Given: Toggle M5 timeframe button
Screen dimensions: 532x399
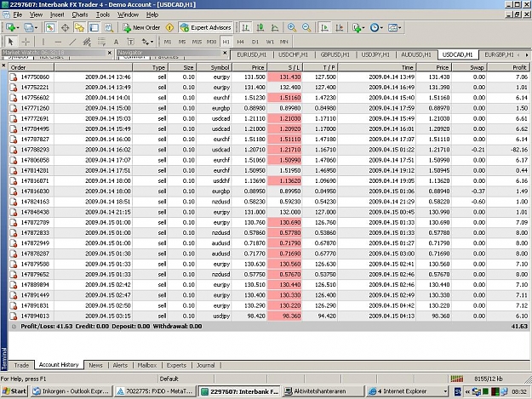Looking at the screenshot, I should 182,42.
